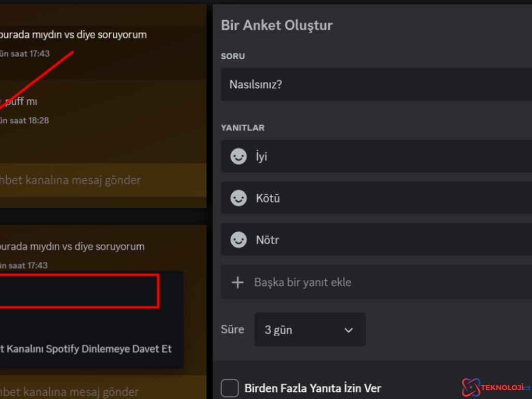The height and width of the screenshot is (399, 532).
Task: Select Başka bir yanıt ekle option
Action: point(302,282)
